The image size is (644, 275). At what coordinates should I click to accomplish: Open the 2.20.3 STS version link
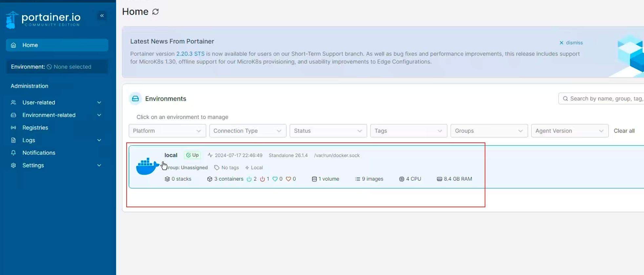[190, 54]
